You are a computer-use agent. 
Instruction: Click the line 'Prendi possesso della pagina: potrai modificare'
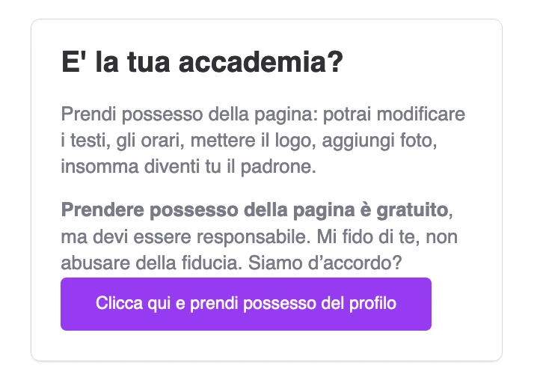pyautogui.click(x=263, y=114)
